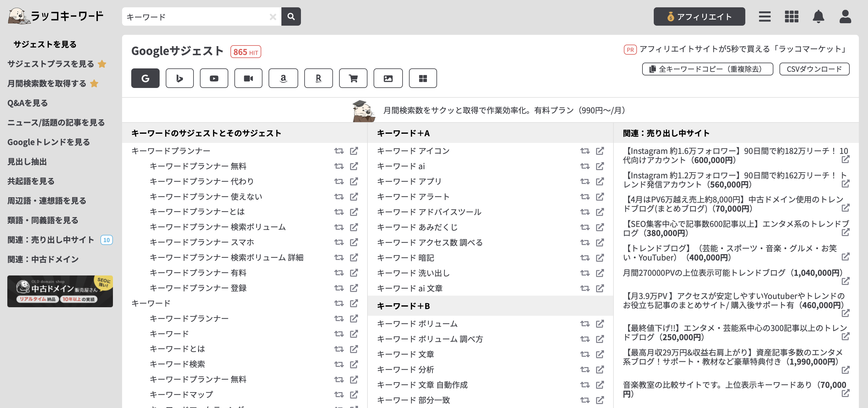868x408 pixels.
Task: Open Q&Aを見る in sidebar
Action: coord(28,103)
